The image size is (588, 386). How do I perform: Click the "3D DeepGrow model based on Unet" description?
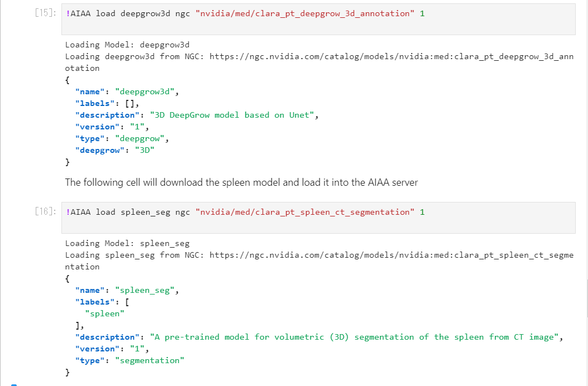coord(232,115)
